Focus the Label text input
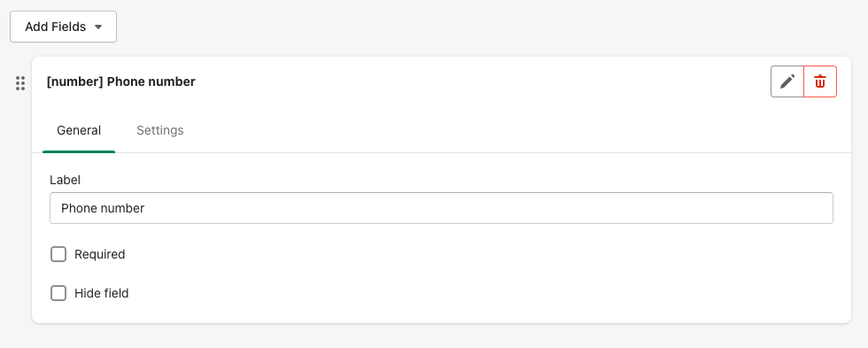The image size is (868, 348). [441, 208]
